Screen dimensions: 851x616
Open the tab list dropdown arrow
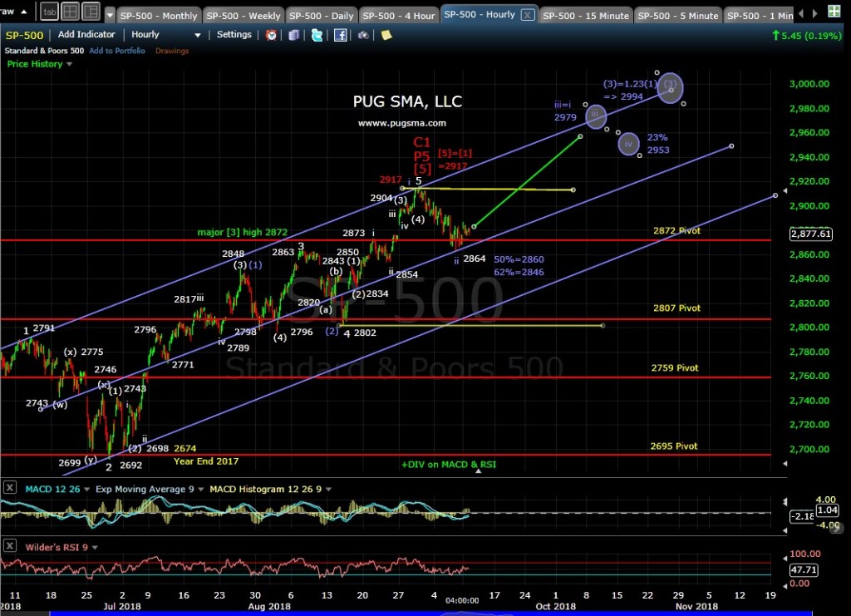click(110, 15)
